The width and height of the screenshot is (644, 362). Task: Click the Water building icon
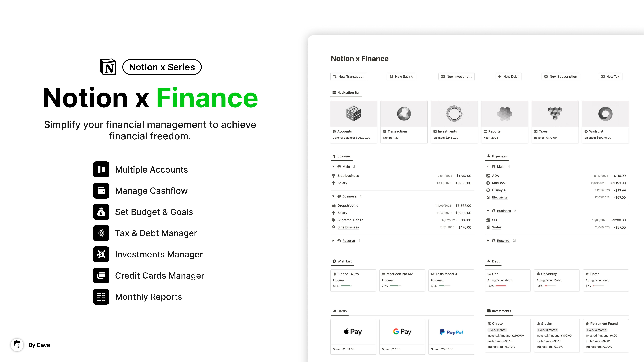coord(488,227)
